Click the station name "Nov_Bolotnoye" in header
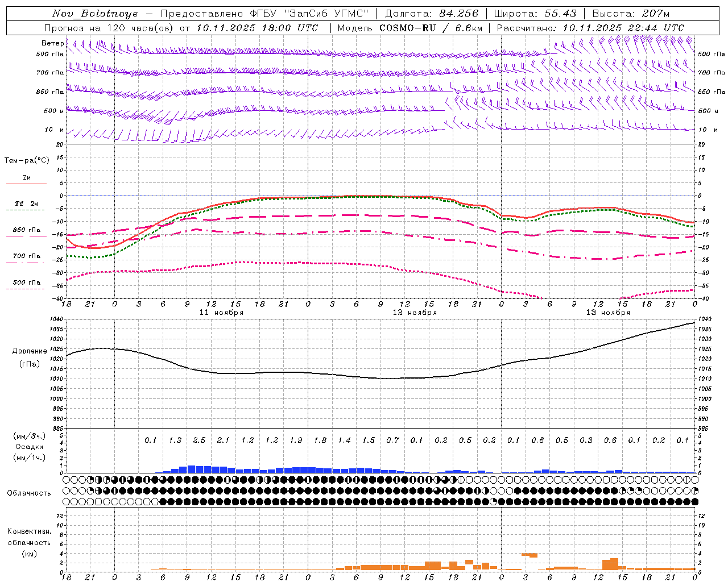The image size is (728, 582). 95,14
